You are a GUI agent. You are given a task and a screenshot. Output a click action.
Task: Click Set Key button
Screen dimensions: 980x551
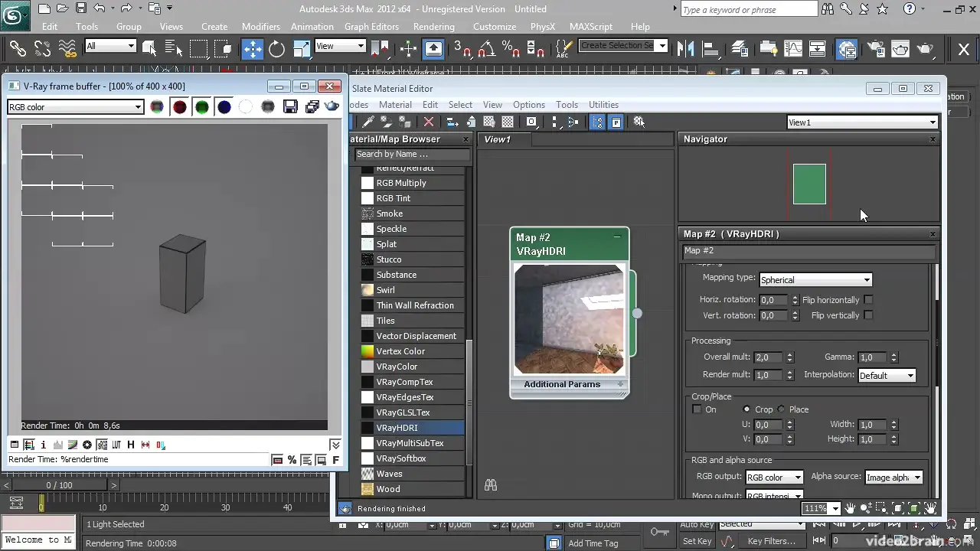pos(697,542)
